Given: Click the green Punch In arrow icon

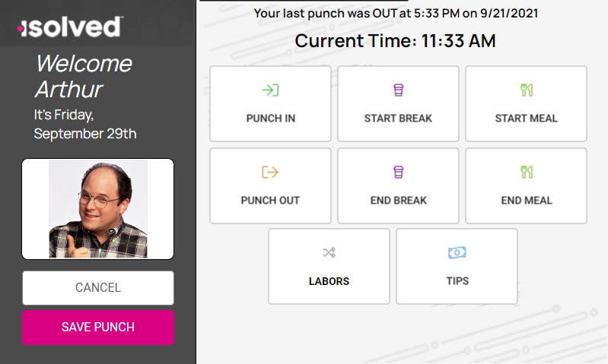Looking at the screenshot, I should (x=270, y=90).
